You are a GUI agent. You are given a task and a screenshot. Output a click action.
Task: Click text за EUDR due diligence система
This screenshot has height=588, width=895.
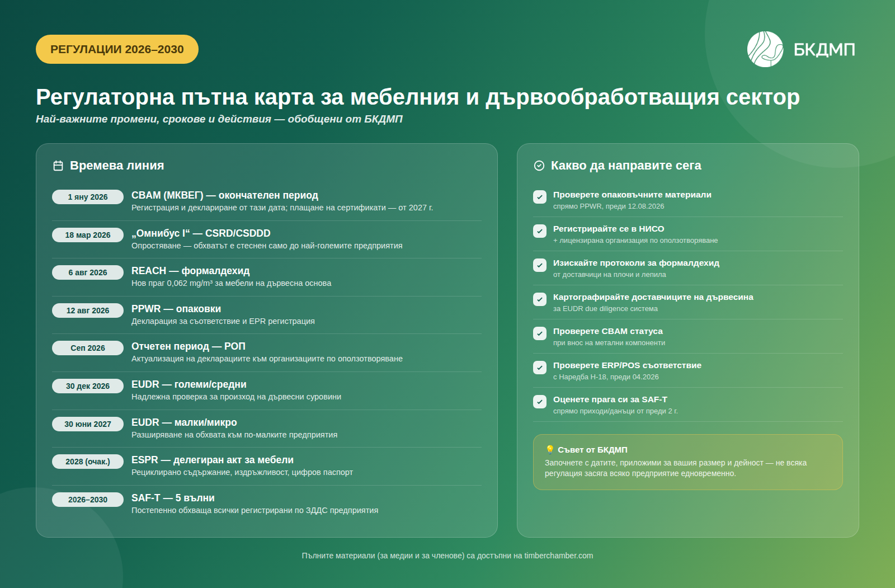pyautogui.click(x=605, y=309)
